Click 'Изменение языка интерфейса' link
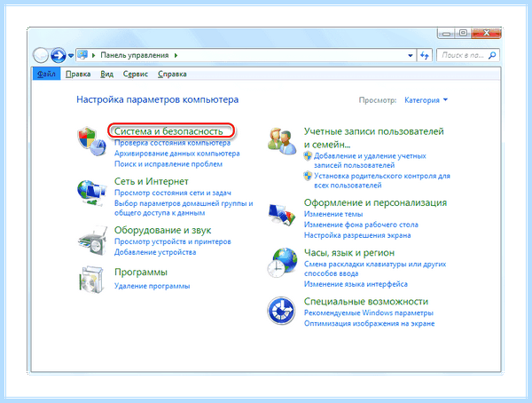The height and width of the screenshot is (403, 532). 356,284
